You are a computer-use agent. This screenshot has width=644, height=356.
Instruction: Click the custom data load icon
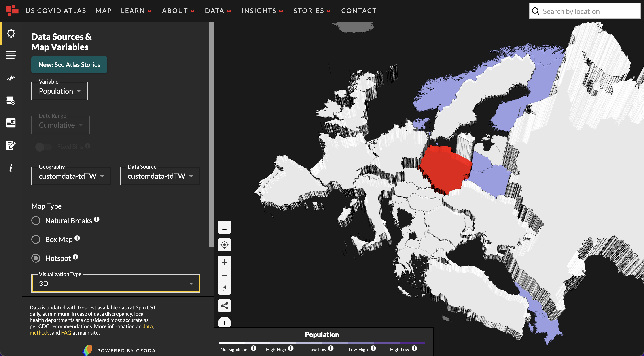click(11, 101)
